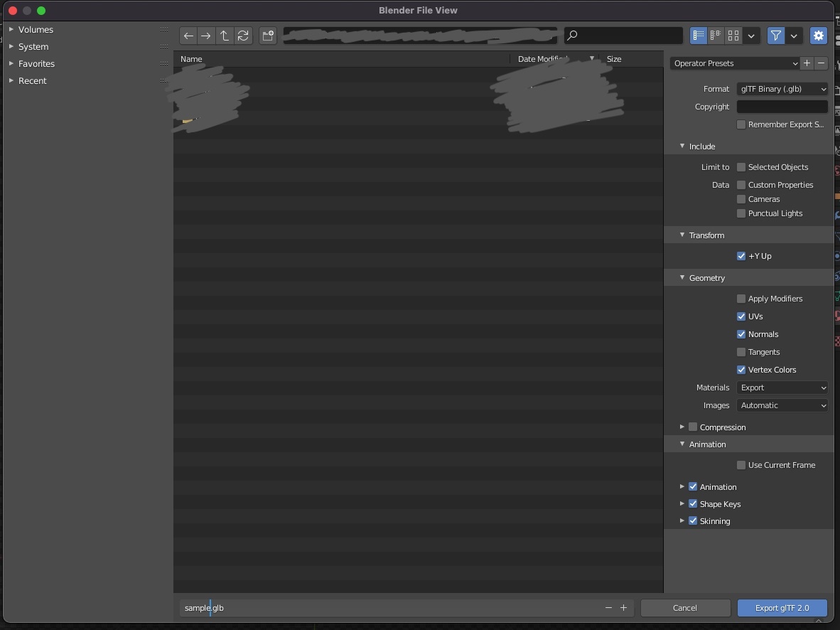Viewport: 840px width, 630px height.
Task: Uncheck the Normals checkbox
Action: click(741, 334)
